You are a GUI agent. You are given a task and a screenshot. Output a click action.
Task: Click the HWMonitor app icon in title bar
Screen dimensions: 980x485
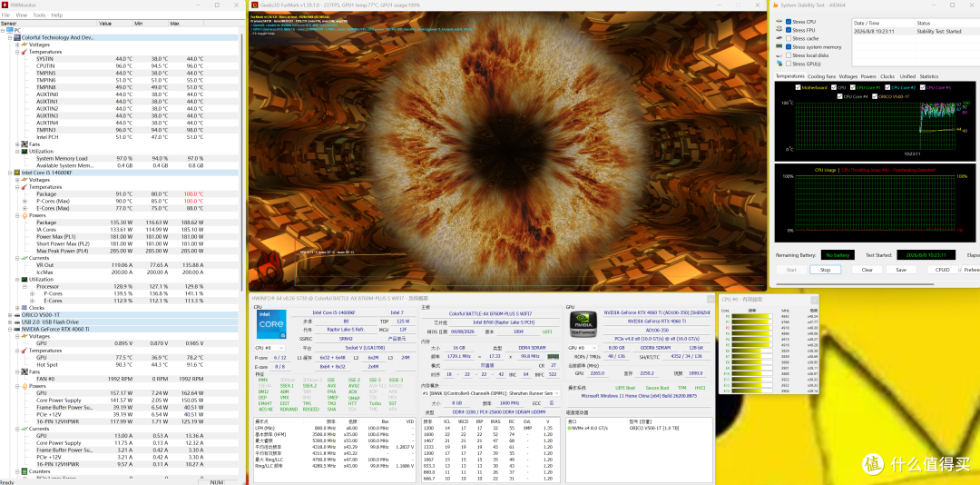click(5, 5)
